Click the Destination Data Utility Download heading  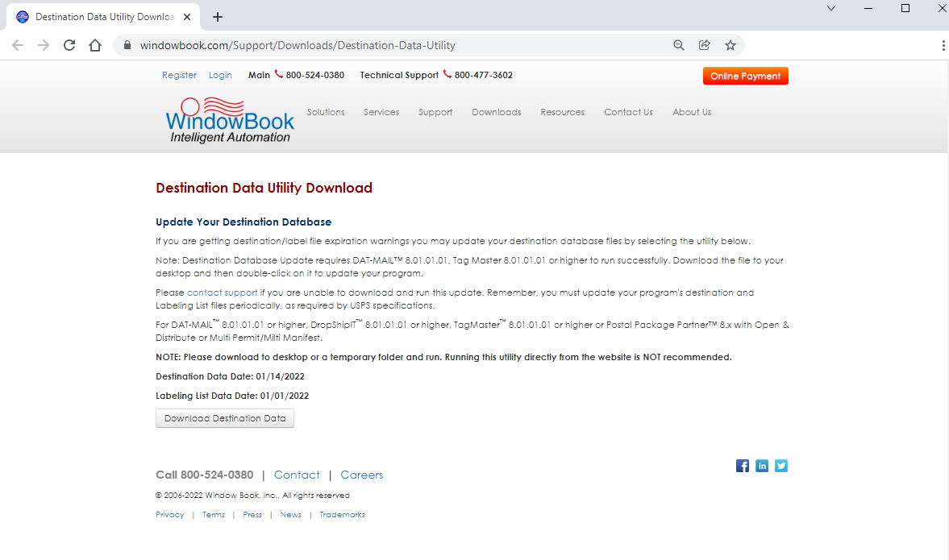point(264,188)
